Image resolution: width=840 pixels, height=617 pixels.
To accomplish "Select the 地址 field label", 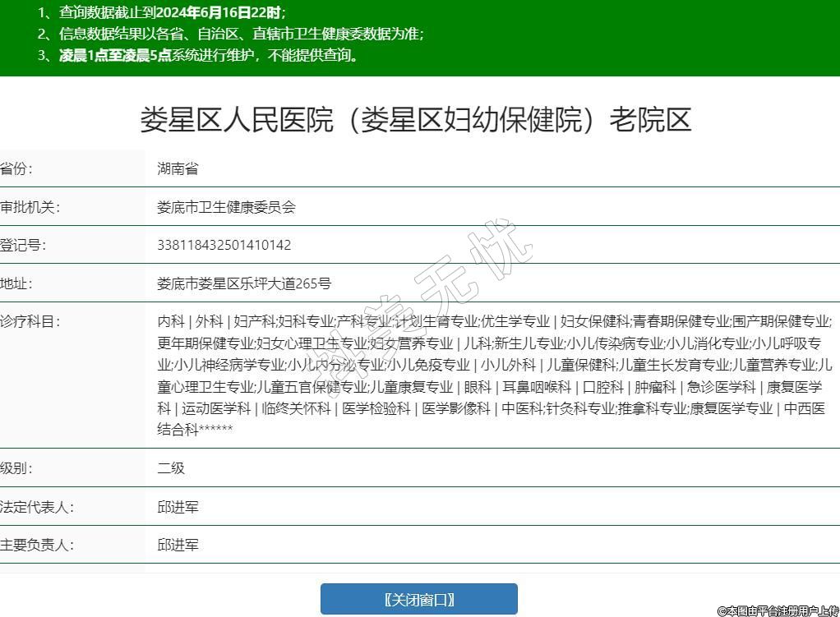I will (x=16, y=283).
